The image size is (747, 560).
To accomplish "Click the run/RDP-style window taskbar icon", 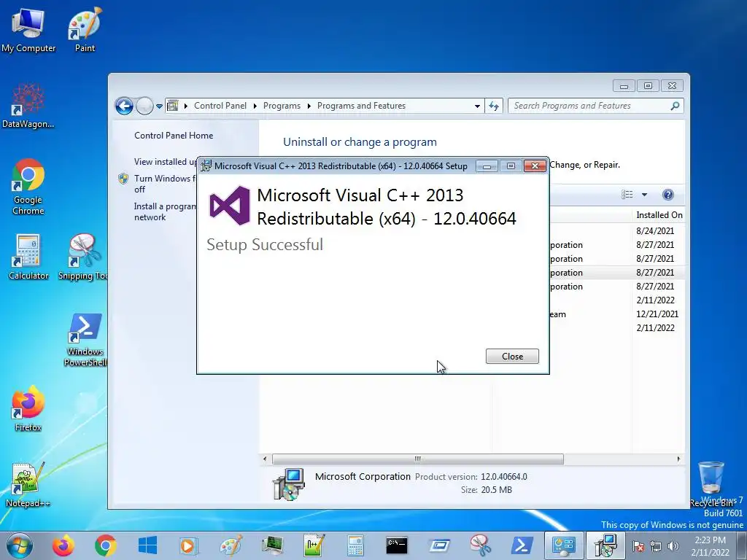I will [x=439, y=545].
